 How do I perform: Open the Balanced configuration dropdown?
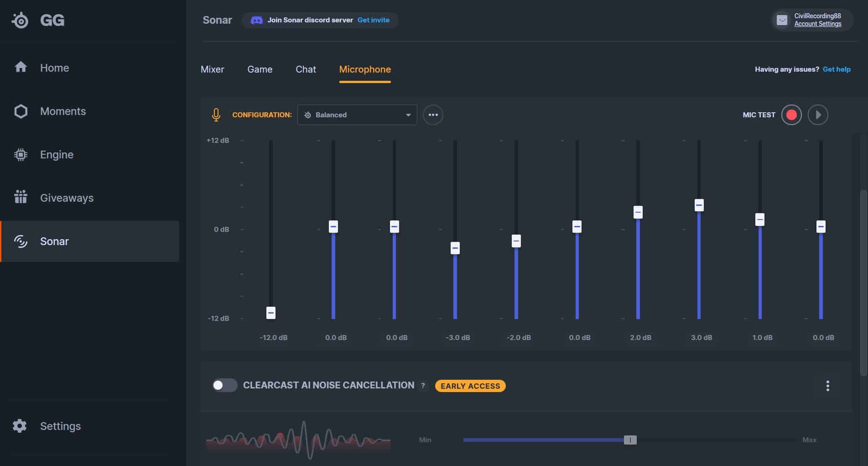pos(357,115)
